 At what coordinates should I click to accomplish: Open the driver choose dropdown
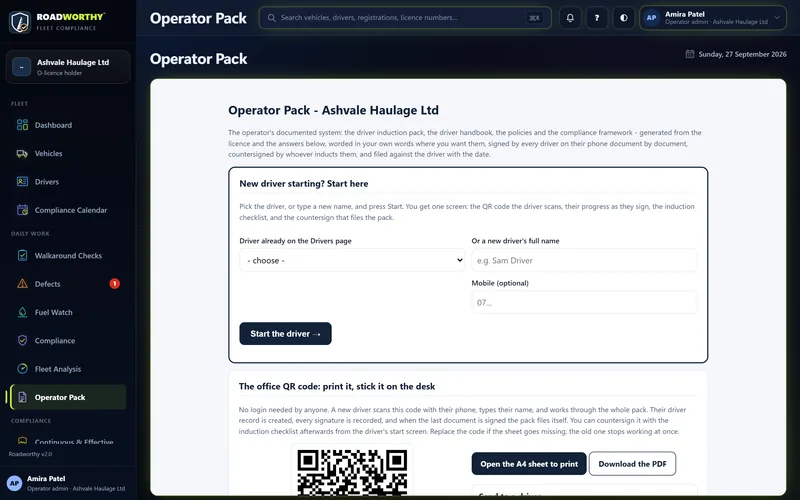click(352, 260)
